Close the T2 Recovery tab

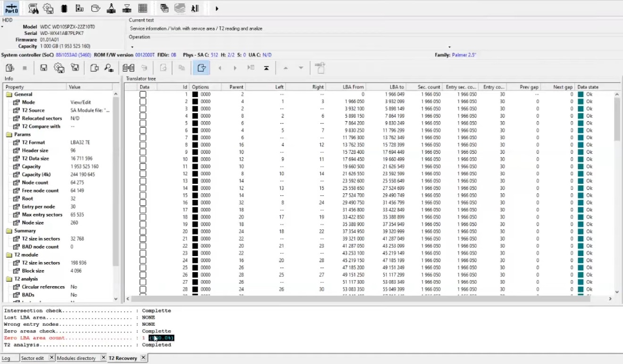click(x=143, y=358)
